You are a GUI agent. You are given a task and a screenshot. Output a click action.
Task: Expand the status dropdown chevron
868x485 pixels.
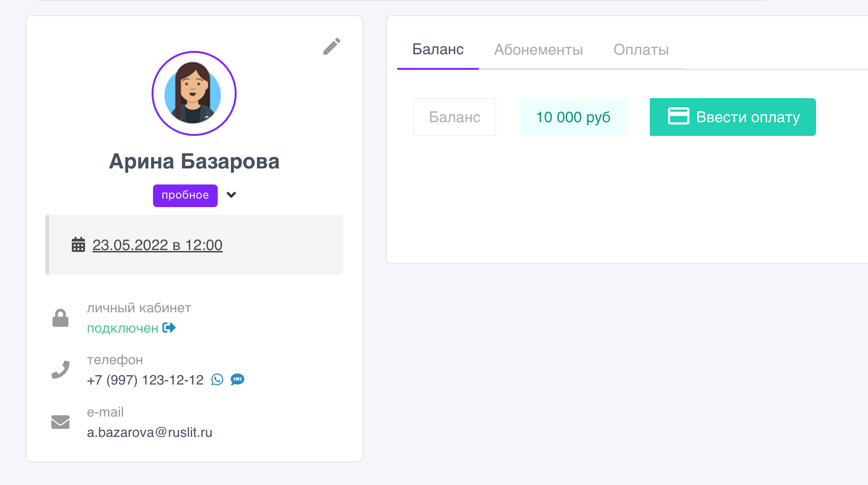click(231, 195)
